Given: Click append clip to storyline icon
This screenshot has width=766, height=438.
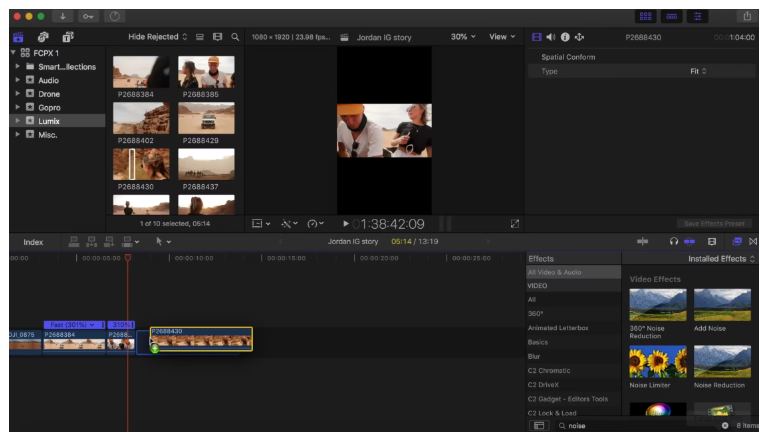Looking at the screenshot, I should (109, 241).
